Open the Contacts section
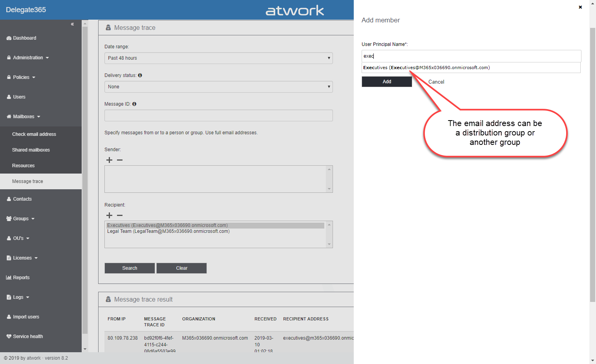596x364 pixels. 22,199
